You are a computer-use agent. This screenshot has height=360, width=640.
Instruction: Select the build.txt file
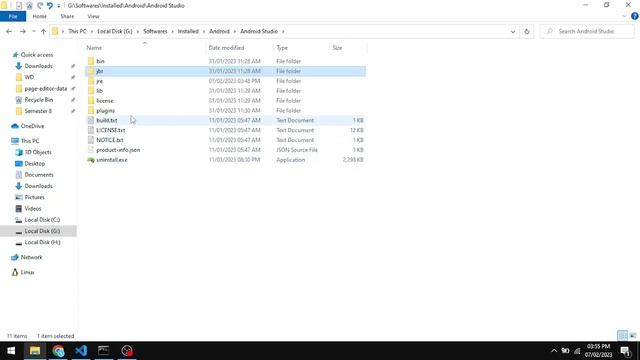(225, 120)
